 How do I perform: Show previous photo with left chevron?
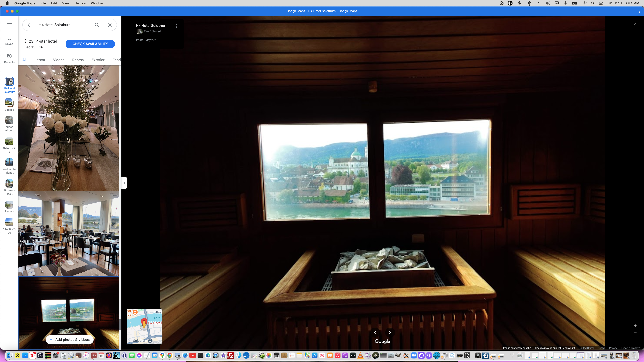[375, 333]
